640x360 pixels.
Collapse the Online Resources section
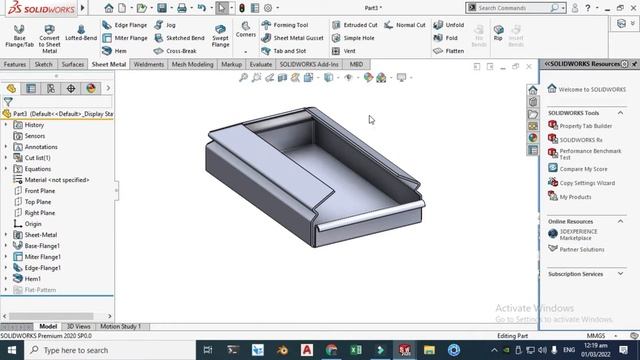[620, 221]
